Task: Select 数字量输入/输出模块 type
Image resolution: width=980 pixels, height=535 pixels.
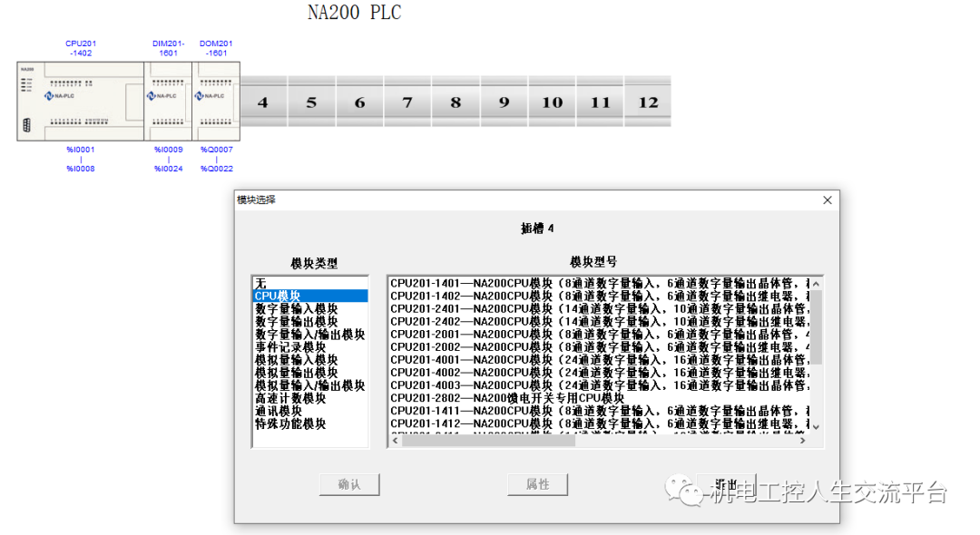Action: (310, 335)
